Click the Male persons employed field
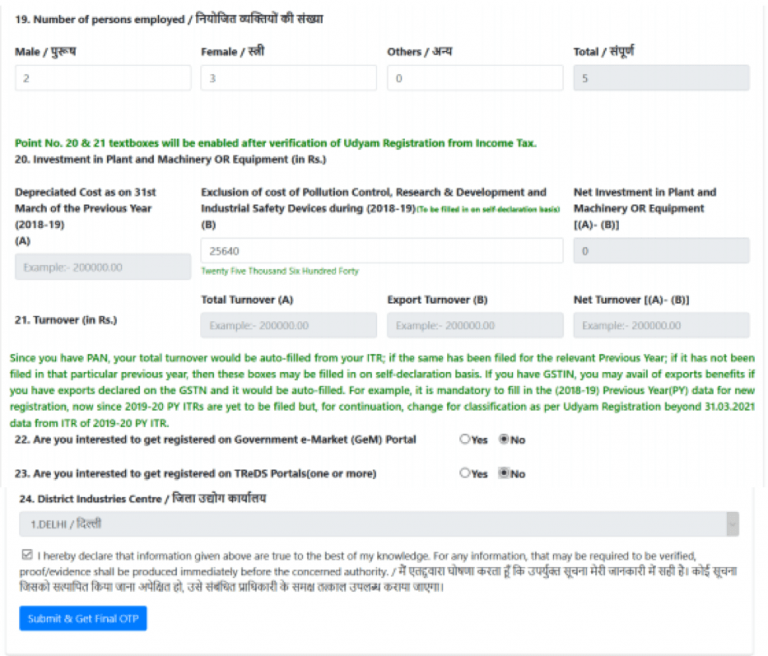Viewport: 768px width, 656px height. (103, 78)
